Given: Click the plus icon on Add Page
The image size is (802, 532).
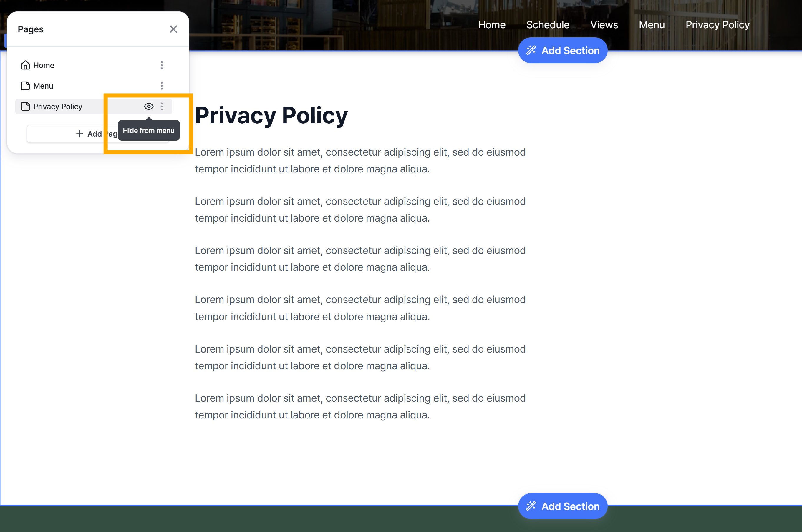Looking at the screenshot, I should click(79, 134).
